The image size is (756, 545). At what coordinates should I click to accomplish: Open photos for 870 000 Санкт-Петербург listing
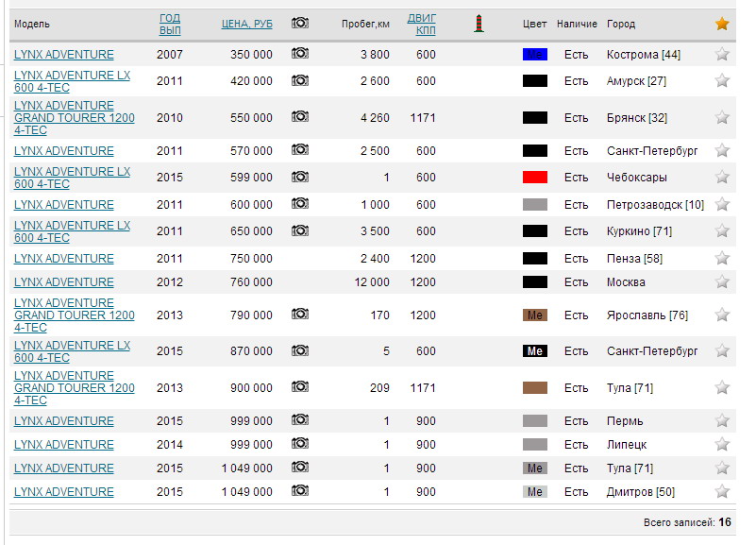300,350
